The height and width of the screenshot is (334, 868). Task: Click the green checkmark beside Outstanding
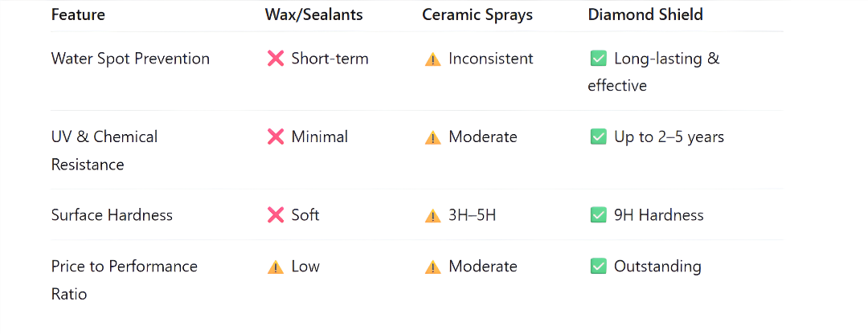(x=598, y=267)
